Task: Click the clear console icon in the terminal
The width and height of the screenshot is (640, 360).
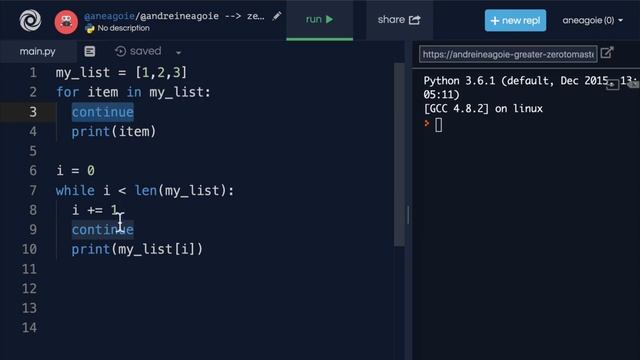Action: [633, 84]
